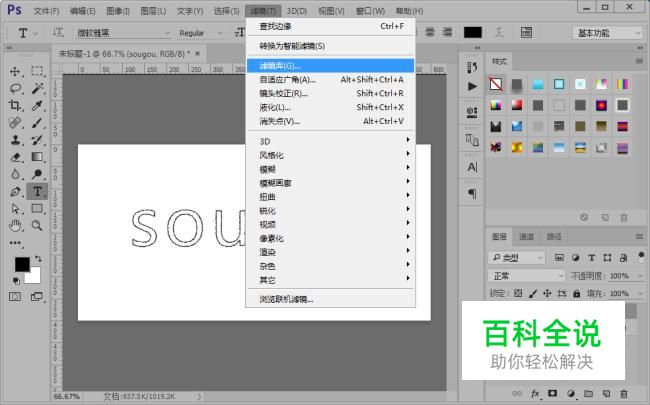Open the 文件(F) menu
650x405 pixels.
tap(46, 11)
